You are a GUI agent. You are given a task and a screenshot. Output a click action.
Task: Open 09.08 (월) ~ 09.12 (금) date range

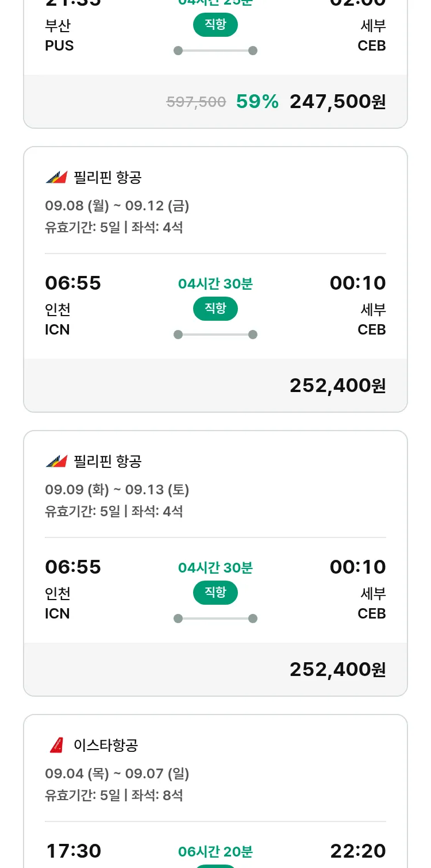coord(117,206)
